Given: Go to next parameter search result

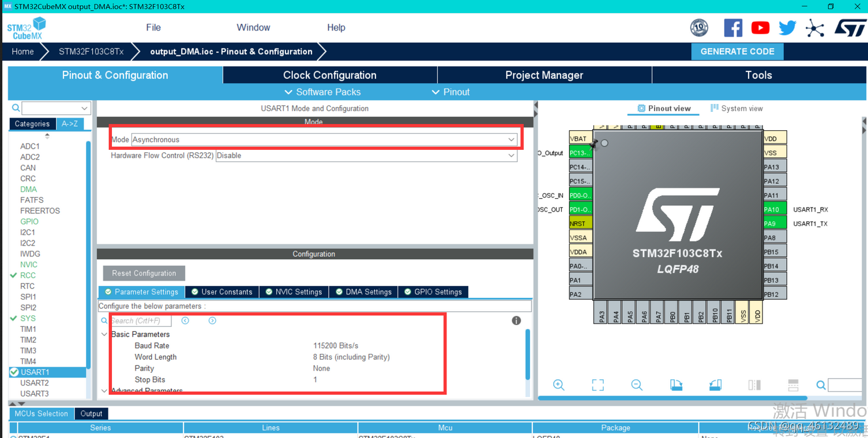Looking at the screenshot, I should 212,320.
